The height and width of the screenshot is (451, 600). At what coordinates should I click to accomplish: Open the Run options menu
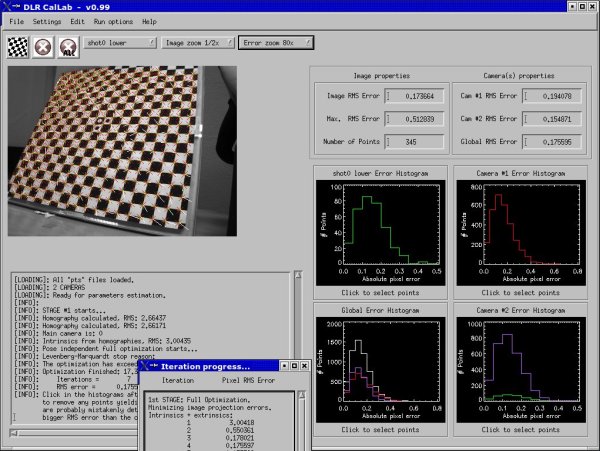click(111, 21)
